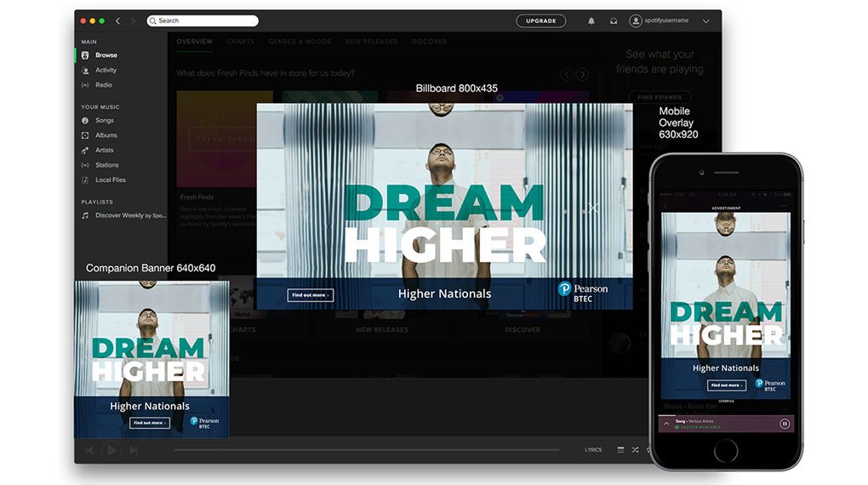Tap the phone home button
The height and width of the screenshot is (485, 868).
click(x=726, y=451)
